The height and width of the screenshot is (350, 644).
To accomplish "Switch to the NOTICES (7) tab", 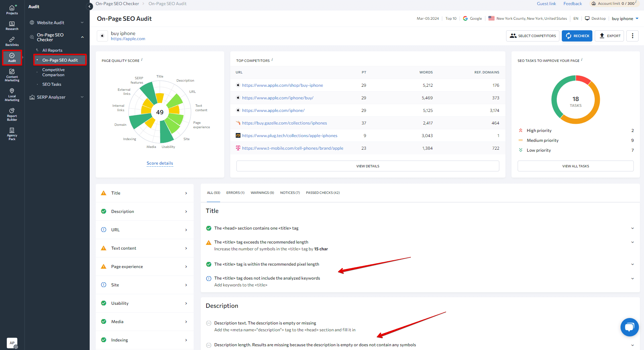I will tap(290, 193).
